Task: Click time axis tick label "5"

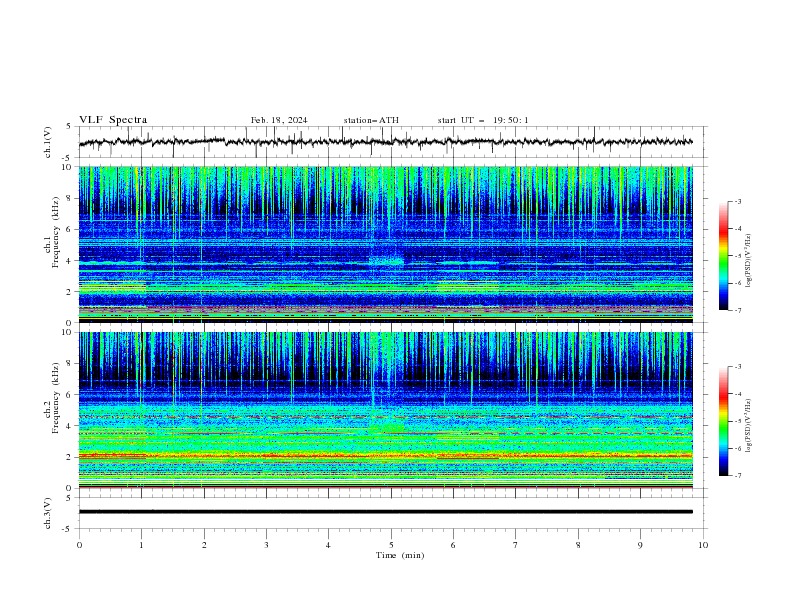Action: pos(391,545)
